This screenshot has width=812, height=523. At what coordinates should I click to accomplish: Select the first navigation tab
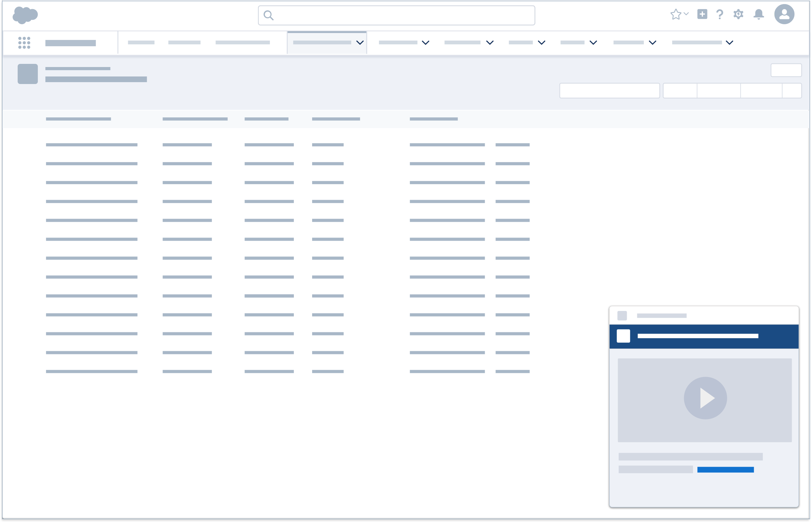click(x=141, y=43)
